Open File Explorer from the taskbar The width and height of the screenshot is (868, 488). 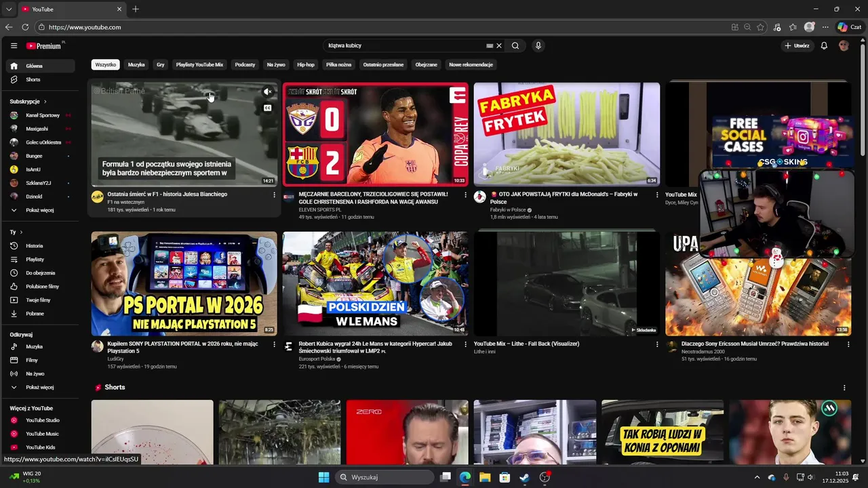[485, 477]
